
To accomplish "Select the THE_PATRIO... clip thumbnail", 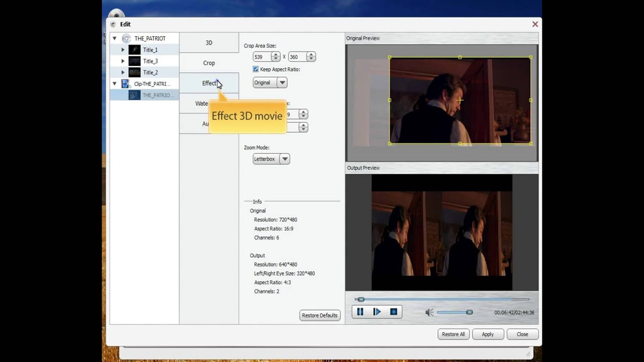I will click(x=134, y=95).
